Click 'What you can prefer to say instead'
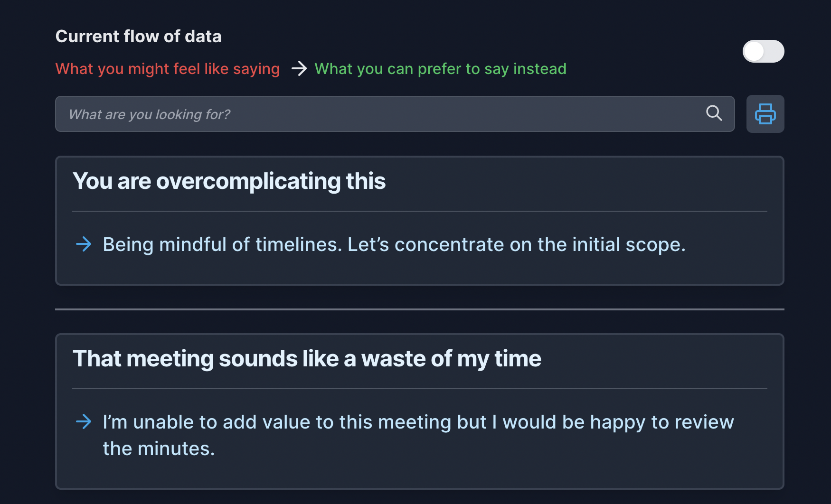 440,69
